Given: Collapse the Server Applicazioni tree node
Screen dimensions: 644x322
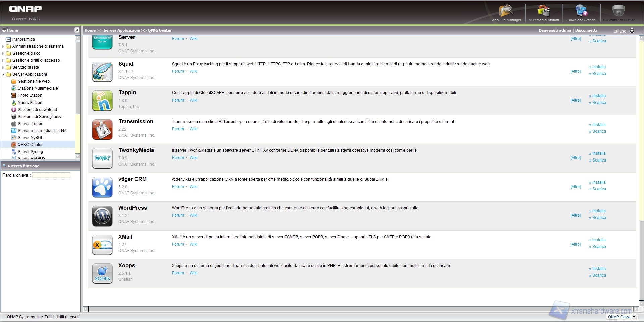Looking at the screenshot, I should [x=3, y=74].
